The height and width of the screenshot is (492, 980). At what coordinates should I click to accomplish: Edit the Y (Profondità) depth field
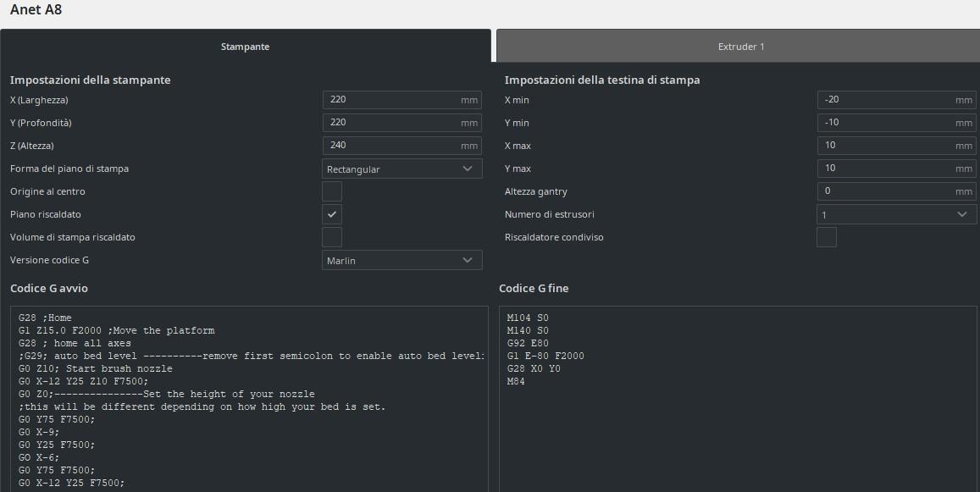pos(401,123)
